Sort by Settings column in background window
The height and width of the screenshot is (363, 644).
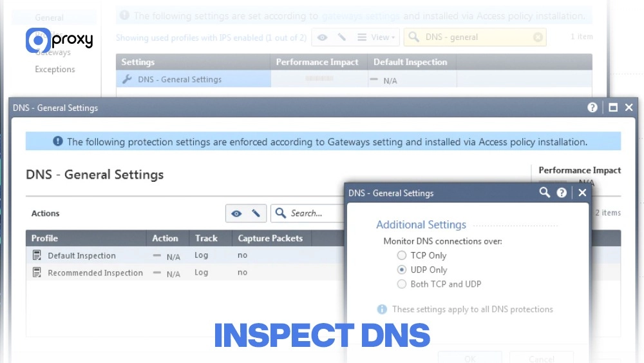pos(193,62)
